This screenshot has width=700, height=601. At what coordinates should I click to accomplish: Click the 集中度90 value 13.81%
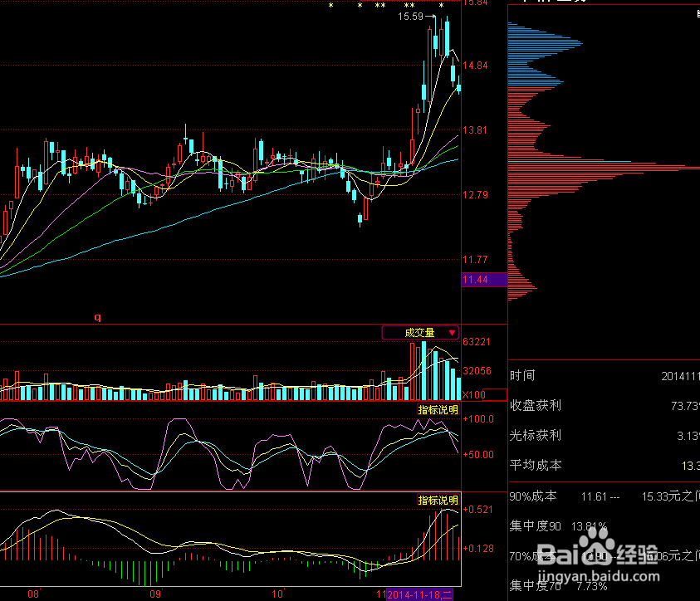(590, 526)
